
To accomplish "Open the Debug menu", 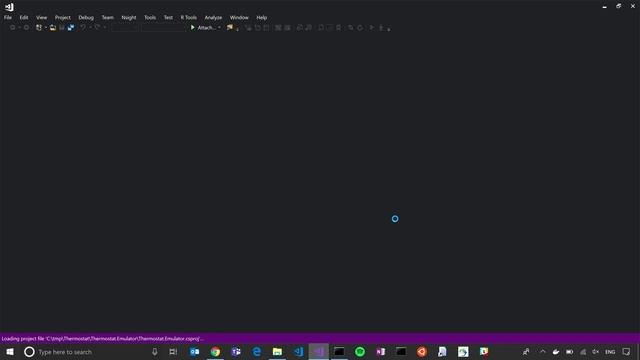I will point(86,18).
